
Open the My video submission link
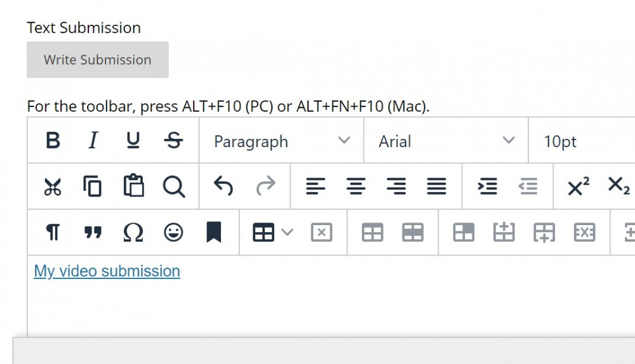coord(107,271)
